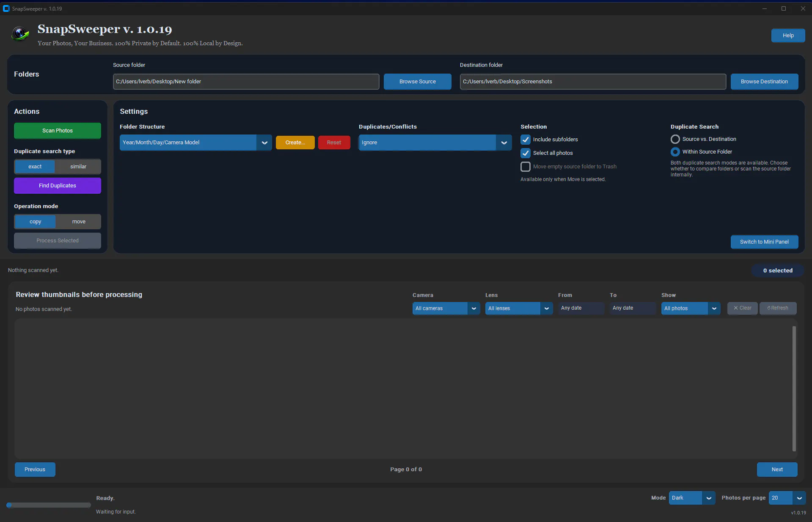
Task: Switch to the Mini Panel
Action: [x=764, y=242]
